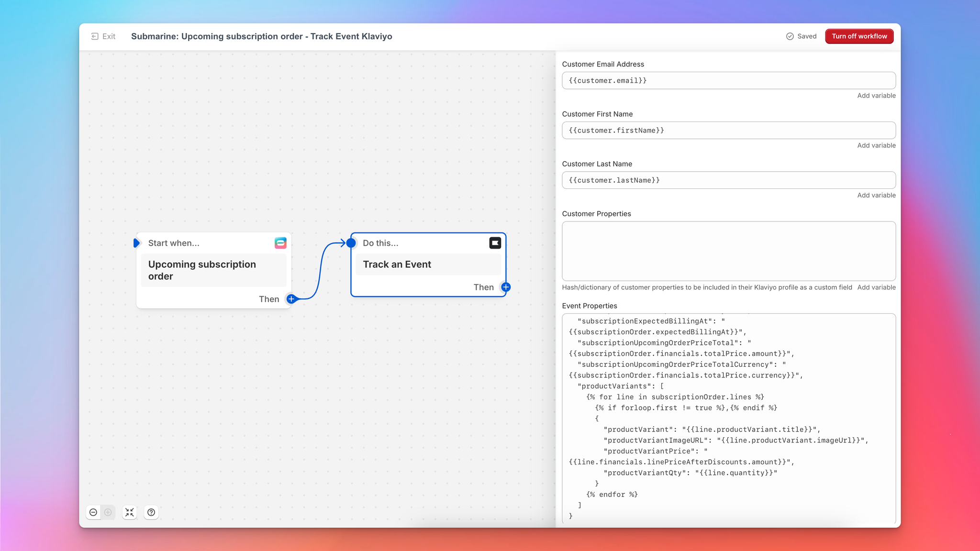Add variable under Customer Last Name
The image size is (980, 551).
pos(876,195)
